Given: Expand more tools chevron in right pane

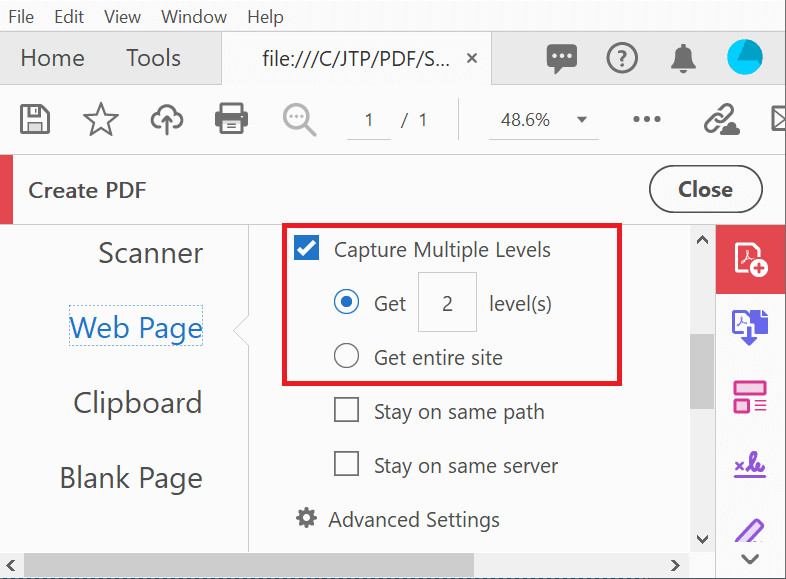Looking at the screenshot, I should coord(750,559).
